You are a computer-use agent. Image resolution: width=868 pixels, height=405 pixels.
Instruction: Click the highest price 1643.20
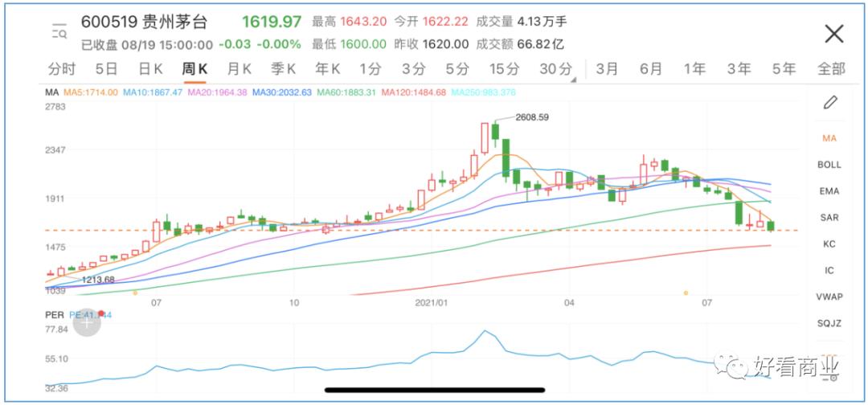(x=364, y=22)
